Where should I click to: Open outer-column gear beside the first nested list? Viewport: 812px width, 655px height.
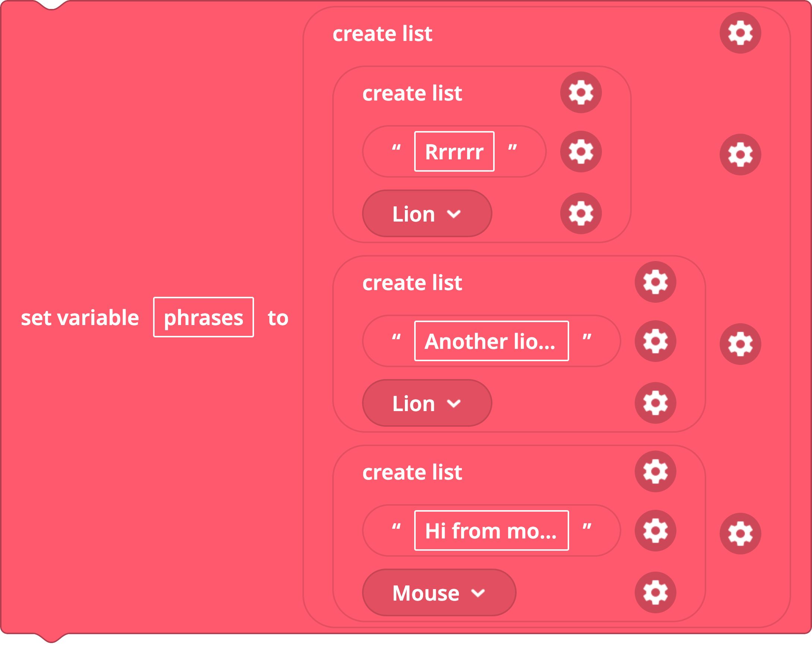click(x=740, y=155)
